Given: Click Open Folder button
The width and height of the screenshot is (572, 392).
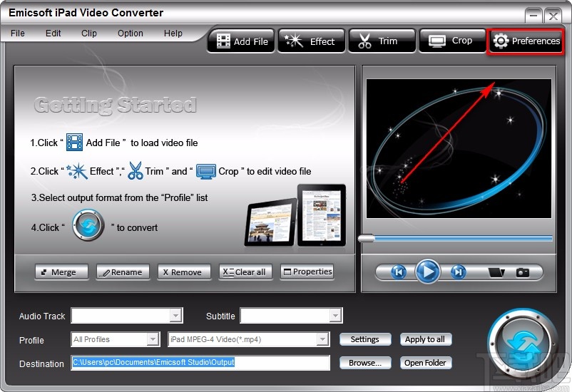Looking at the screenshot, I should (426, 363).
